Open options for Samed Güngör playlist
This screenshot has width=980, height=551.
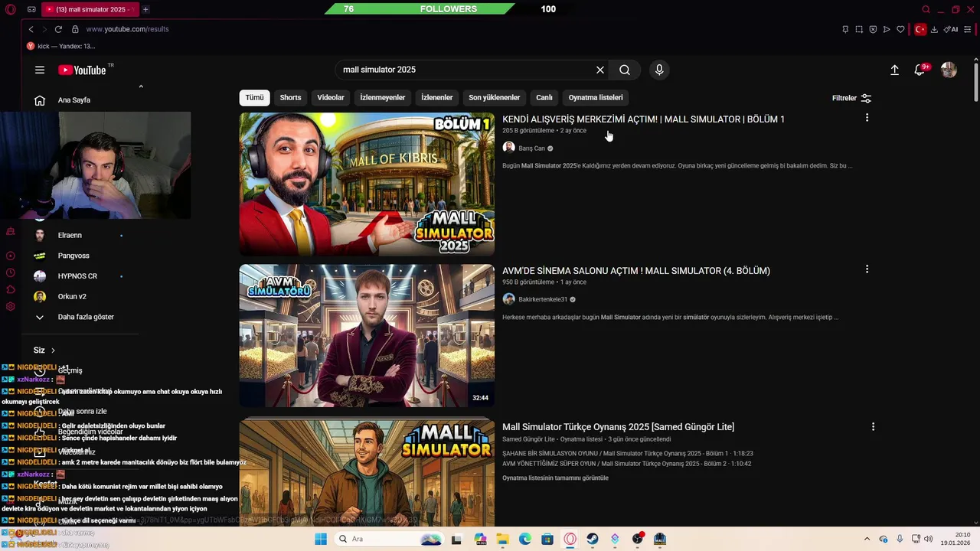(873, 426)
